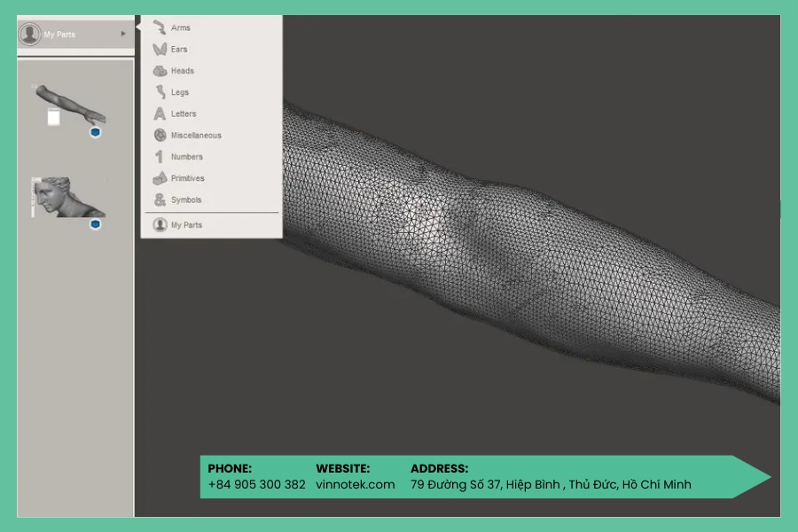Expand the My Parts header arrow
The height and width of the screenshot is (532, 798).
123,34
